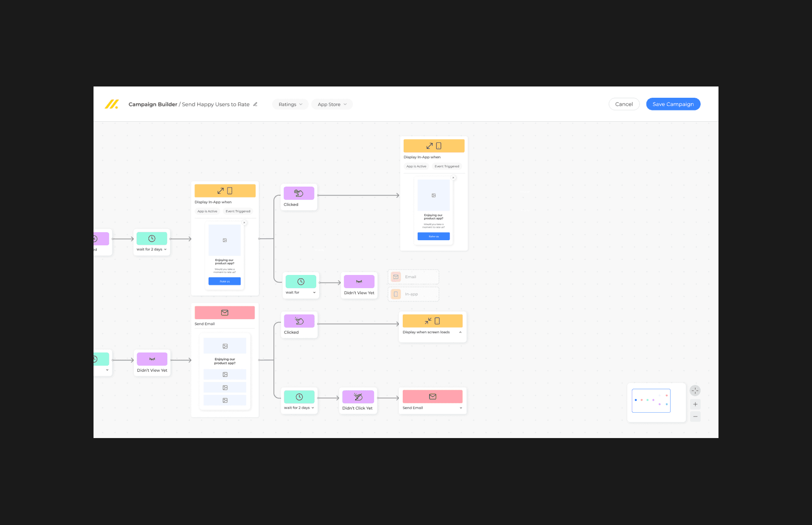Select the lower Clicked node hand icon

299,321
